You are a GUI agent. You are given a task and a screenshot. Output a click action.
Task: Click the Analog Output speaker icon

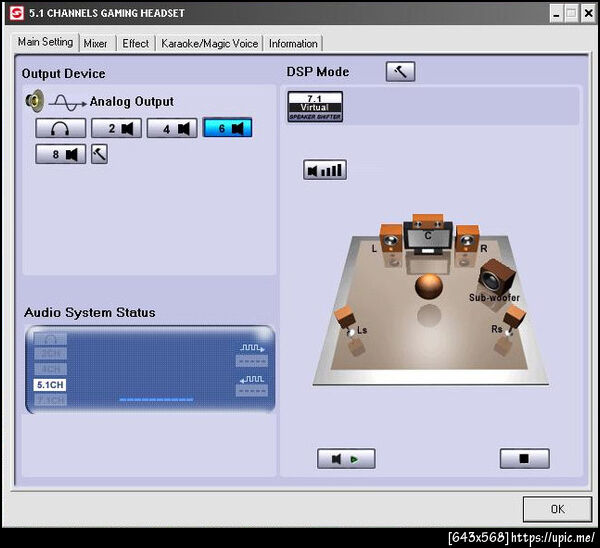pos(35,101)
